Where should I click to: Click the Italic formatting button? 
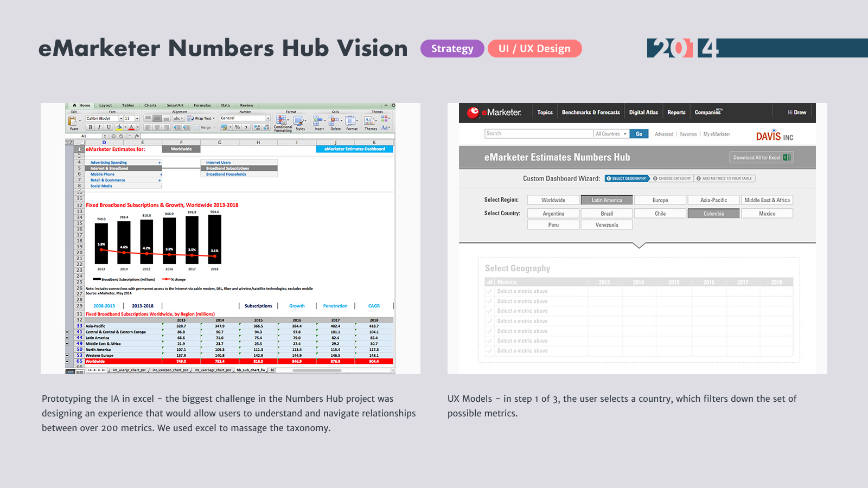(99, 127)
